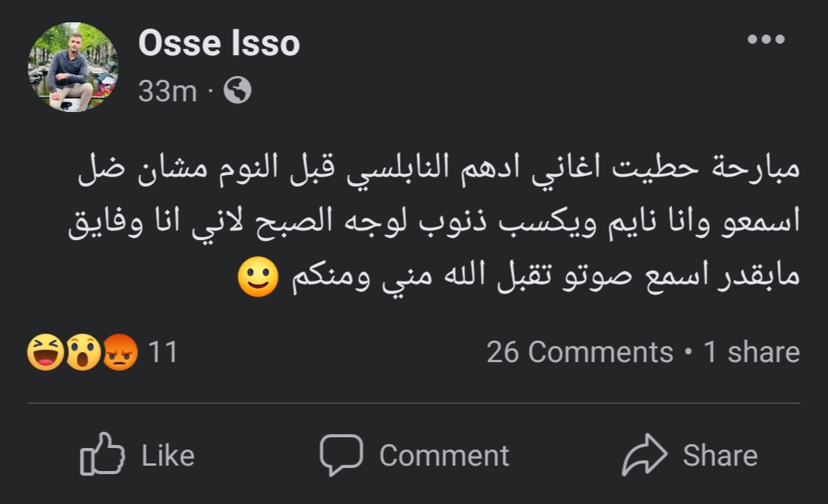Screen dimensions: 828x504
Task: Click the globe public audience icon
Action: tap(237, 92)
